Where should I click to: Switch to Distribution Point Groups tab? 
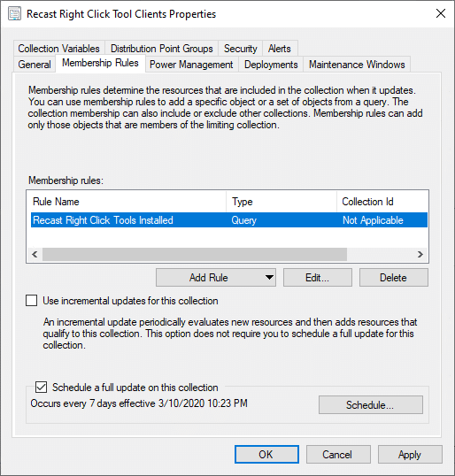pyautogui.click(x=162, y=49)
